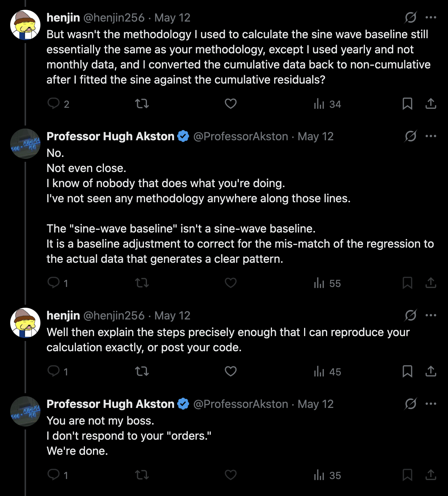
Task: Open more options on Akston's first reply
Action: coord(431,136)
